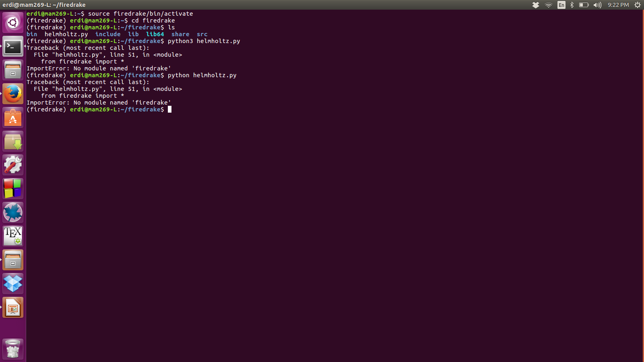Viewport: 644px width, 362px height.
Task: Open the Trash bin
Action: [13, 349]
